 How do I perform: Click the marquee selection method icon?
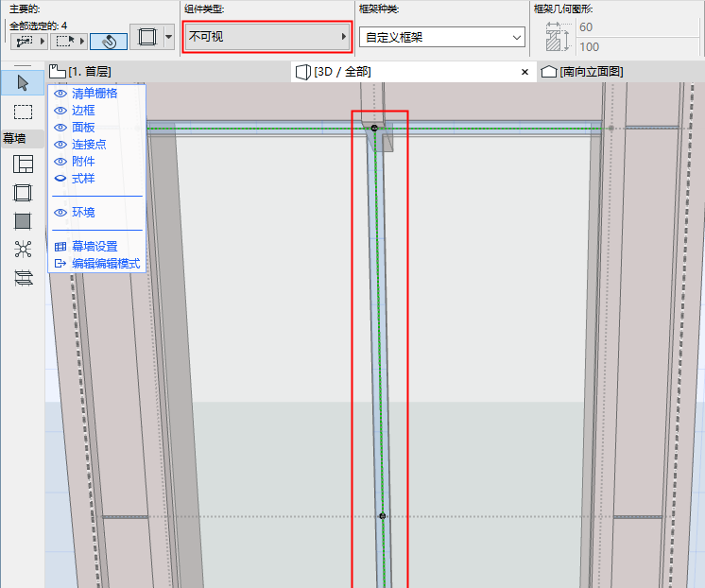pyautogui.click(x=65, y=42)
